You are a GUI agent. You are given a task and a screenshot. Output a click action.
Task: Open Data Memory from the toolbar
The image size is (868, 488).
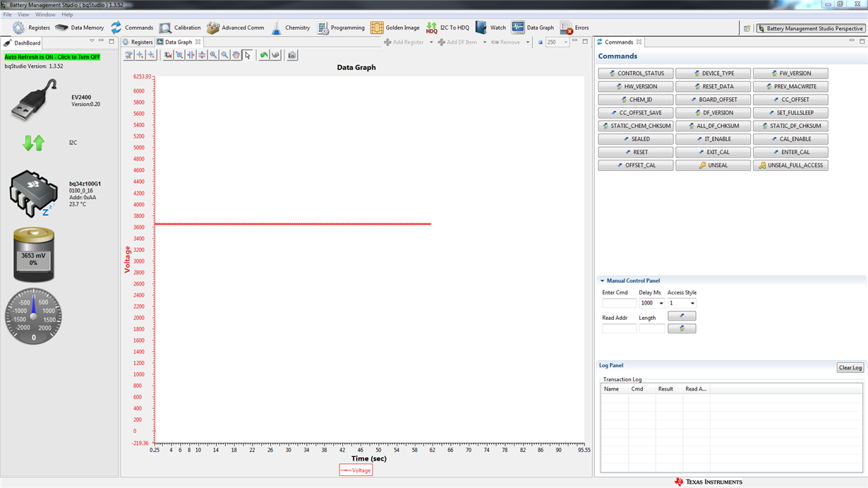pos(80,28)
